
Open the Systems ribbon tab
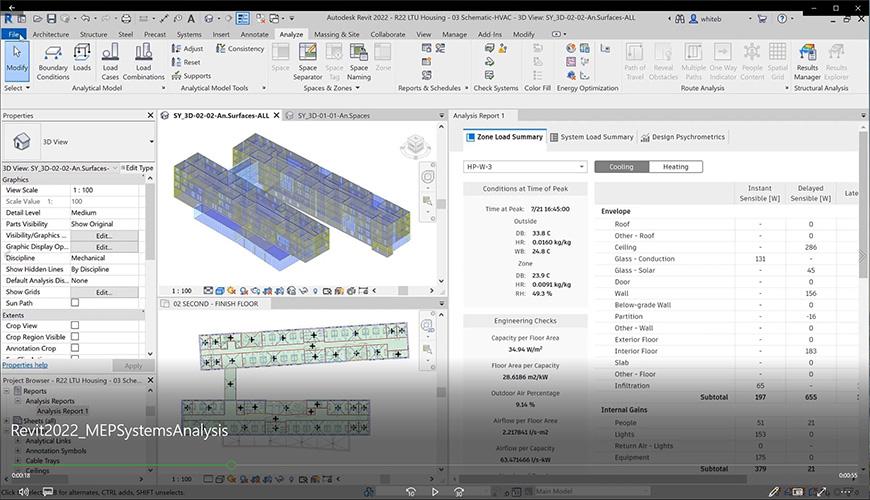tap(189, 34)
